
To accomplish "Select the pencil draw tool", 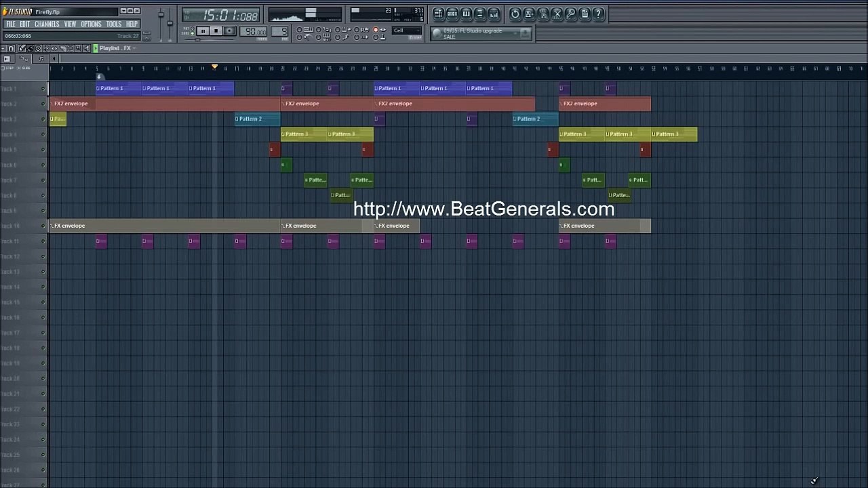I will coord(22,49).
